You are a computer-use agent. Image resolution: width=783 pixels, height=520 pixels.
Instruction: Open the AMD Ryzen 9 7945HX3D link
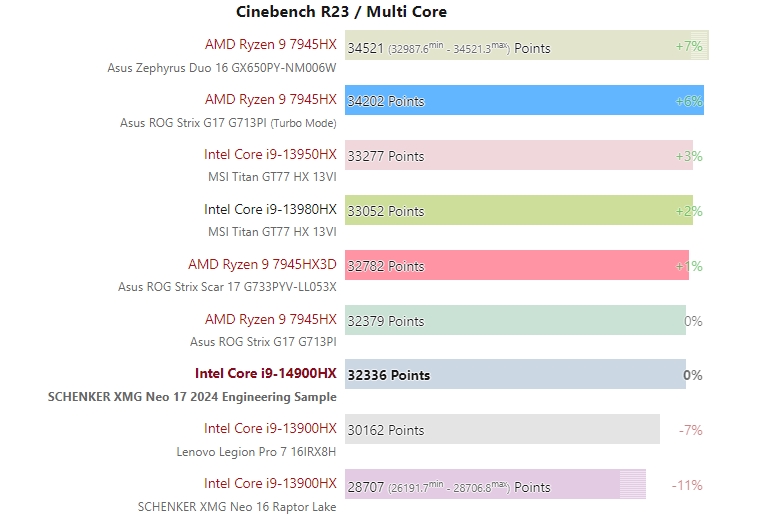click(262, 264)
